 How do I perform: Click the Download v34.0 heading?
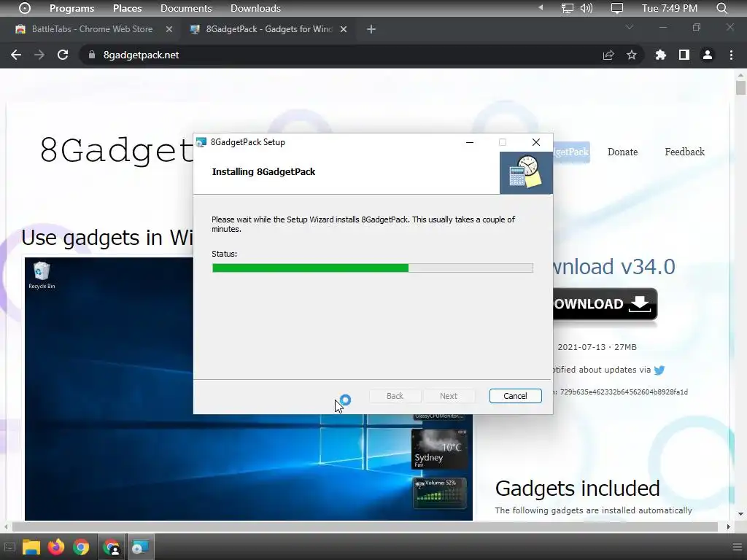614,267
